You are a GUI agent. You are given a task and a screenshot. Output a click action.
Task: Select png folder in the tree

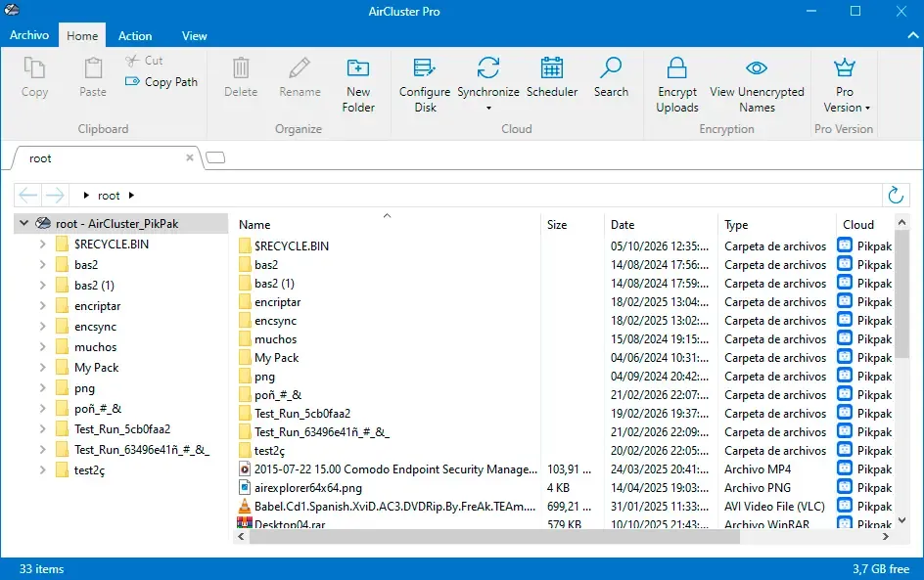pos(84,388)
